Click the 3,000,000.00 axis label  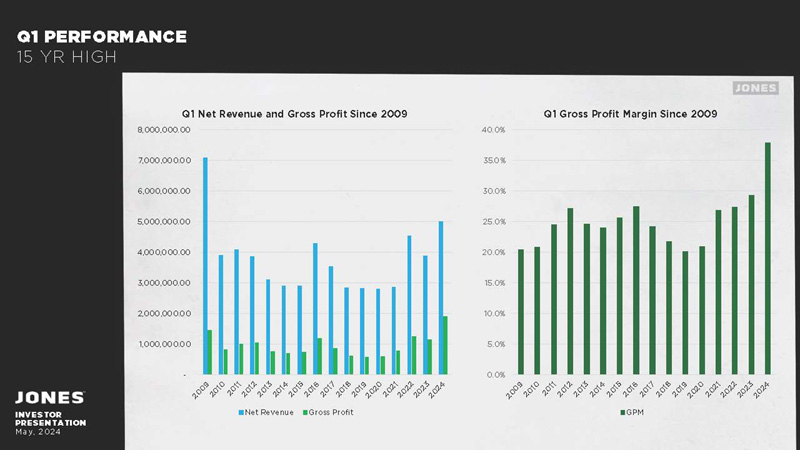click(163, 283)
